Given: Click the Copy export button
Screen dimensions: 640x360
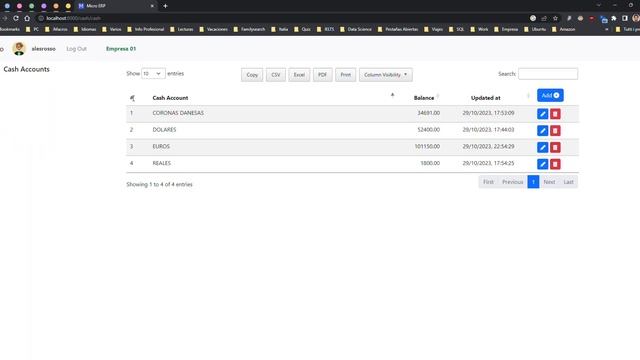Looking at the screenshot, I should (252, 75).
